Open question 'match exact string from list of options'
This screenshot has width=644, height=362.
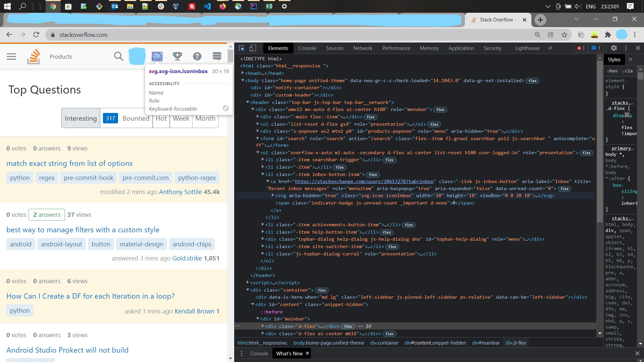pos(69,163)
